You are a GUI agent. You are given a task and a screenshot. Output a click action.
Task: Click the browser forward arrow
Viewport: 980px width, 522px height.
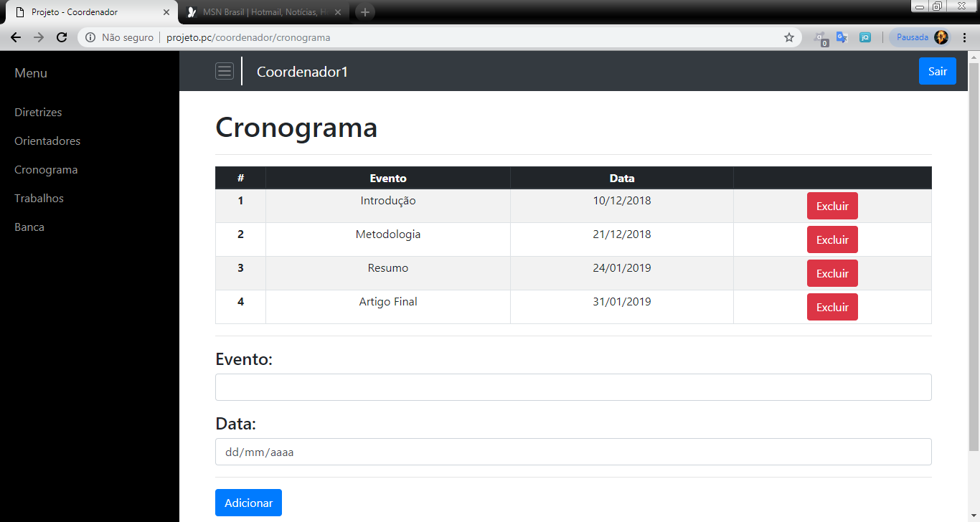tap(39, 37)
